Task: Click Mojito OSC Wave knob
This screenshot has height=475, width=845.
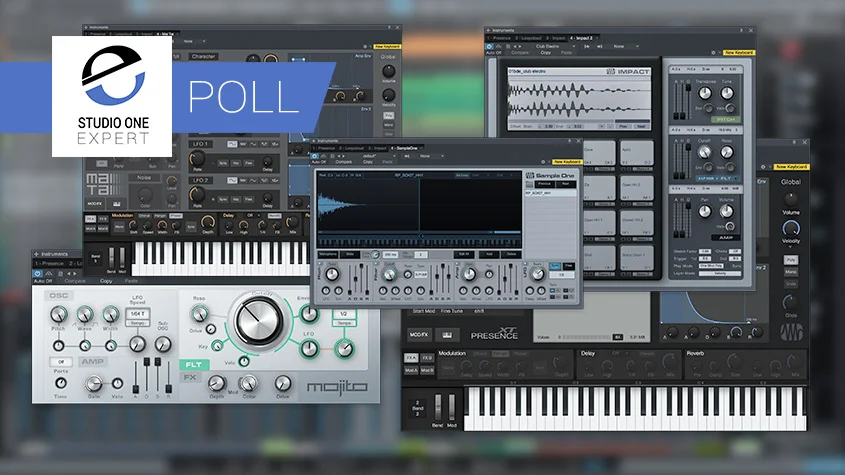Action: [85, 314]
